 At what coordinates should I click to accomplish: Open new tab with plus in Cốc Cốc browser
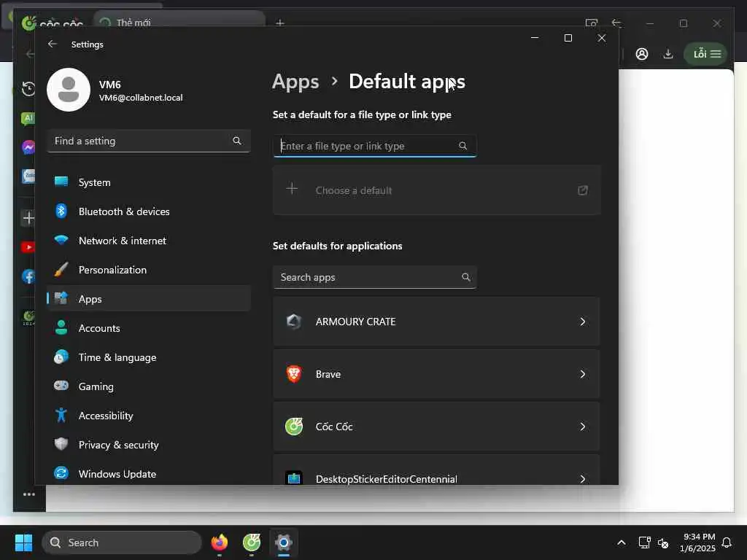click(279, 23)
